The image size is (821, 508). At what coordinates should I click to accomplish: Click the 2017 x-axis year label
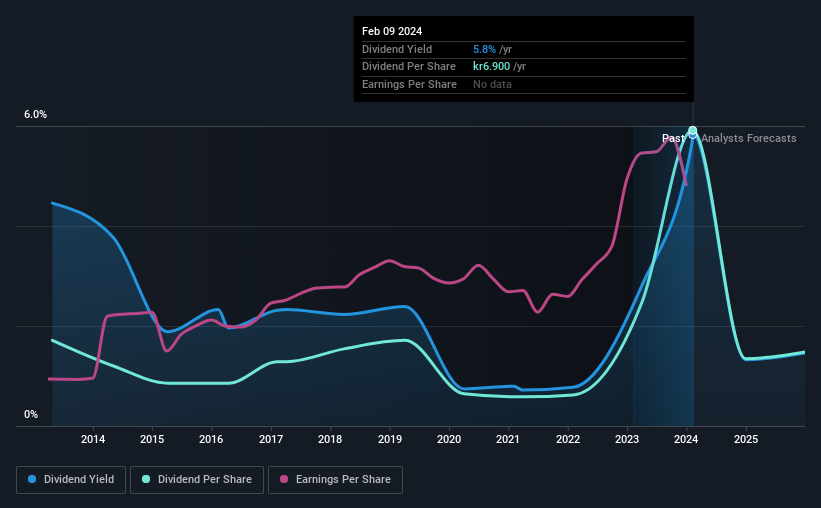tap(271, 439)
